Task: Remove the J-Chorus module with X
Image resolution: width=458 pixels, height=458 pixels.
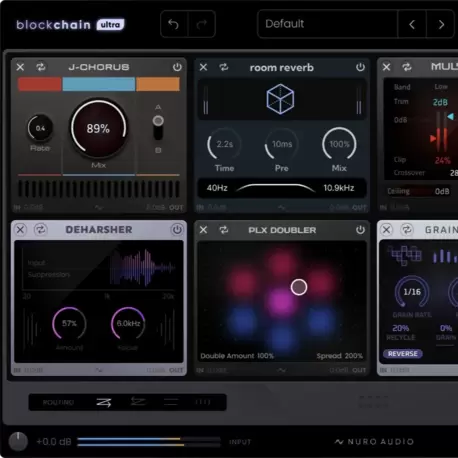Action: point(20,67)
